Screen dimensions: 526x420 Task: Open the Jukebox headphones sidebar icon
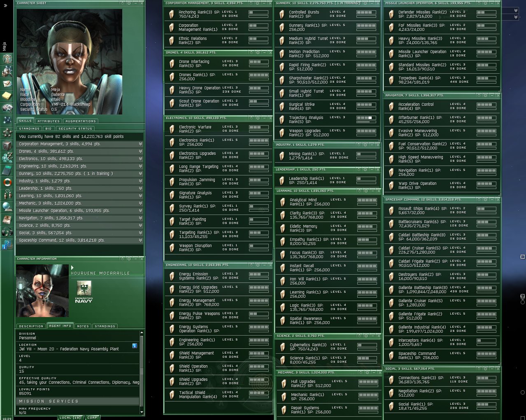click(x=7, y=232)
